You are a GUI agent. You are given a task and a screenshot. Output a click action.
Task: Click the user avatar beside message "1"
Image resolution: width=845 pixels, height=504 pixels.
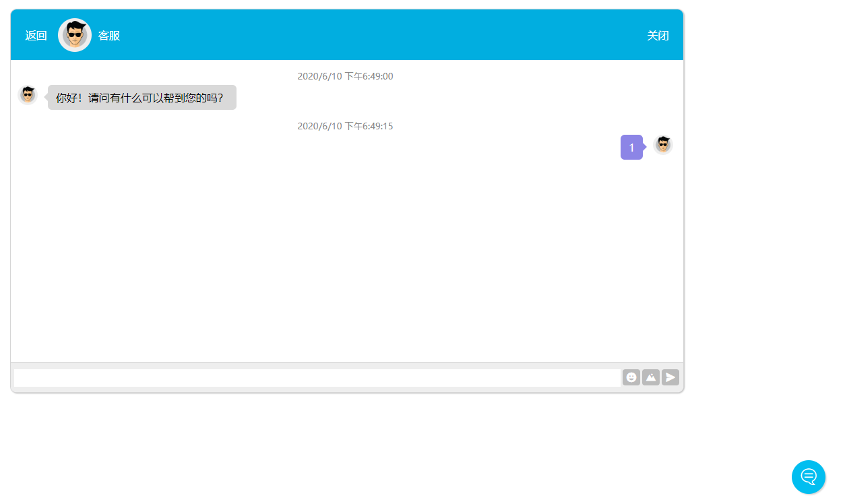point(663,145)
